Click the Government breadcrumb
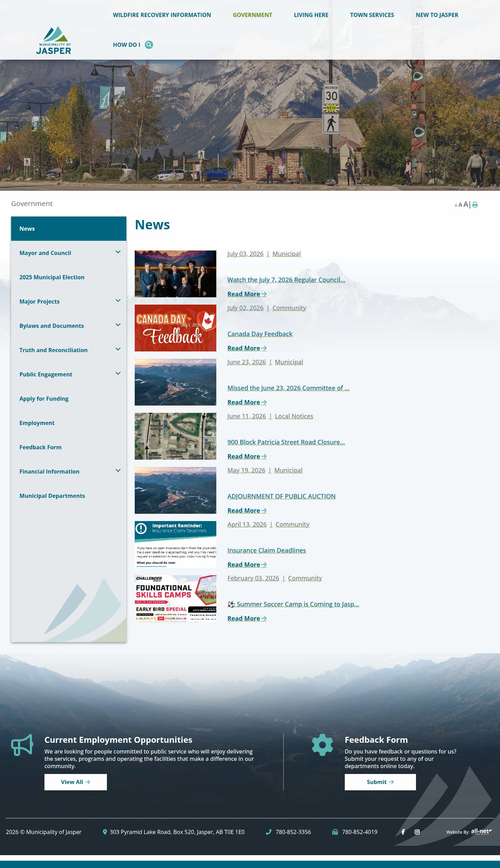Viewport: 500px width, 868px height. tap(32, 204)
